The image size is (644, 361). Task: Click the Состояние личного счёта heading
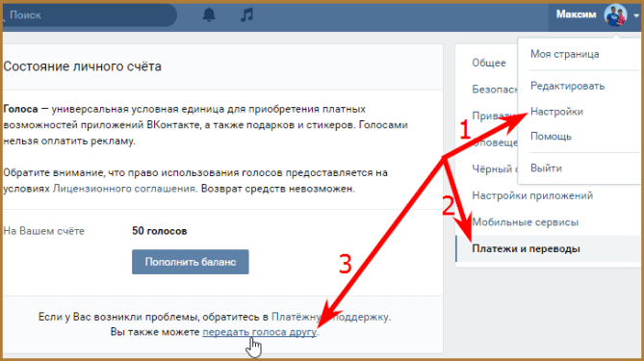click(82, 66)
